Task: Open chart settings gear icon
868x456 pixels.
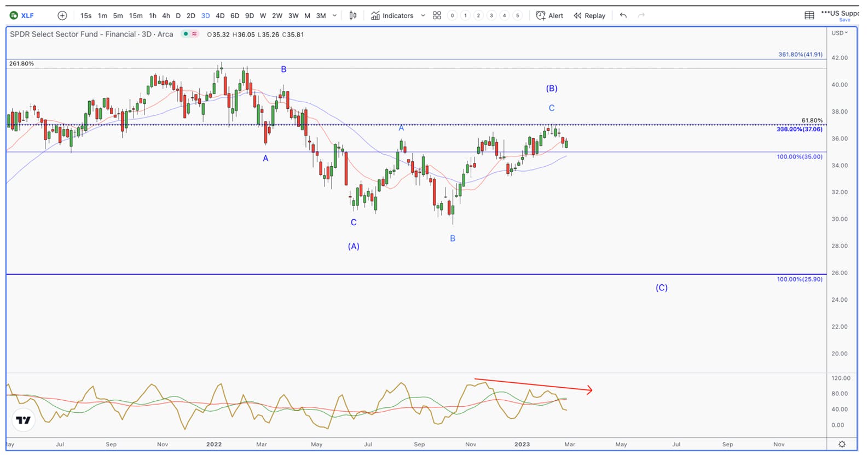Action: [842, 444]
